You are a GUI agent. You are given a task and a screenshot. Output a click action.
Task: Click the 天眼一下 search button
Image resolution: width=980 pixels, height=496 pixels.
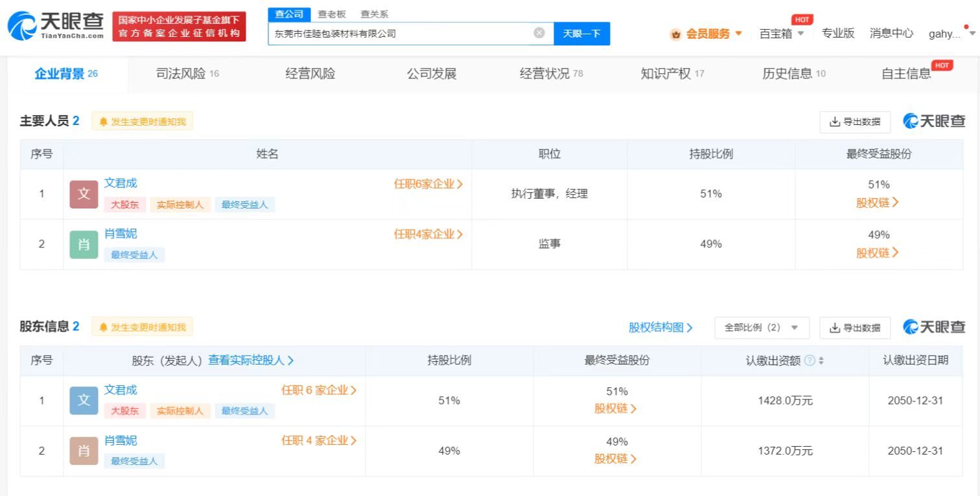point(581,32)
